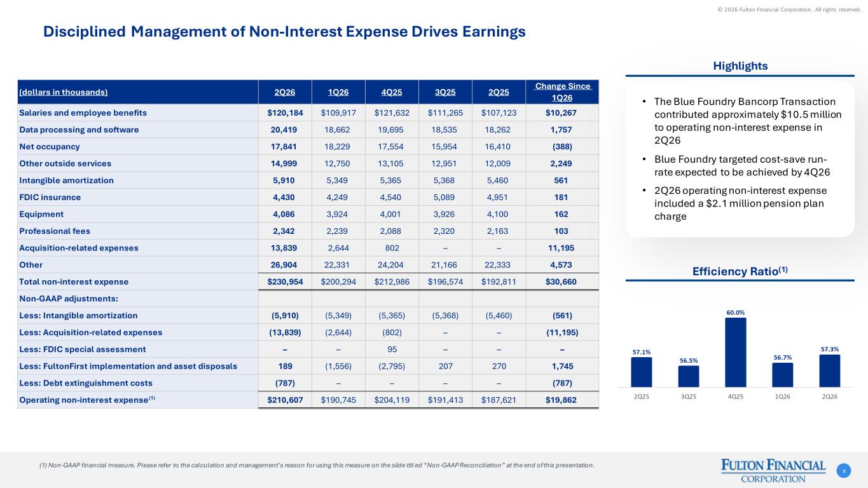Click the "57.1%" chart data label

point(641,351)
